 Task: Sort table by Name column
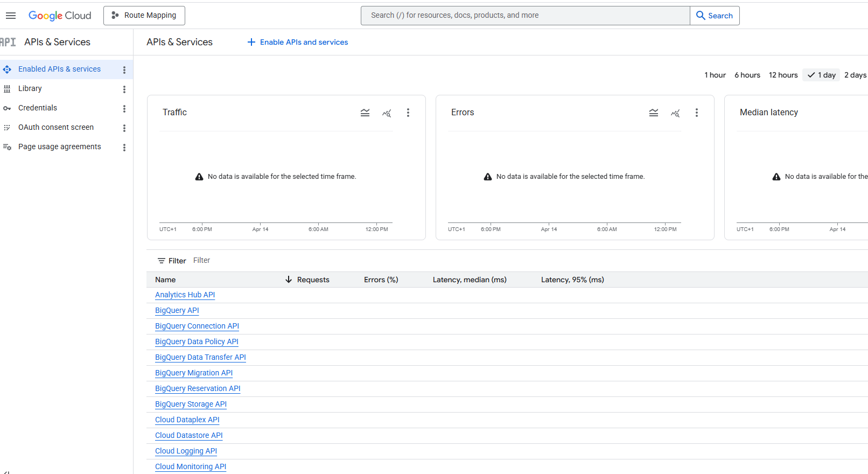click(165, 280)
